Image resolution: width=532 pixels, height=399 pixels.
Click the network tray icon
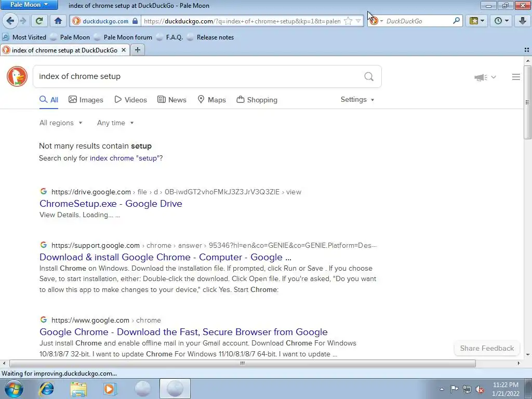467,389
